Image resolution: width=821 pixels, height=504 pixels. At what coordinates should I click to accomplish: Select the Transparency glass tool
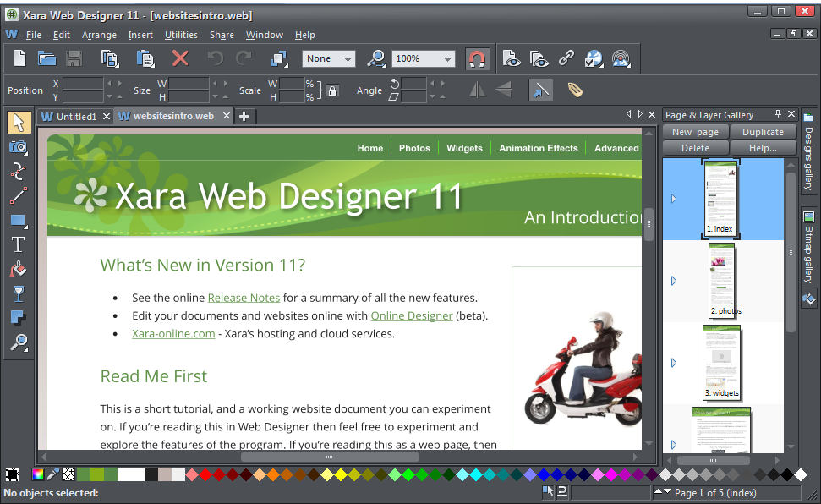pos(19,294)
